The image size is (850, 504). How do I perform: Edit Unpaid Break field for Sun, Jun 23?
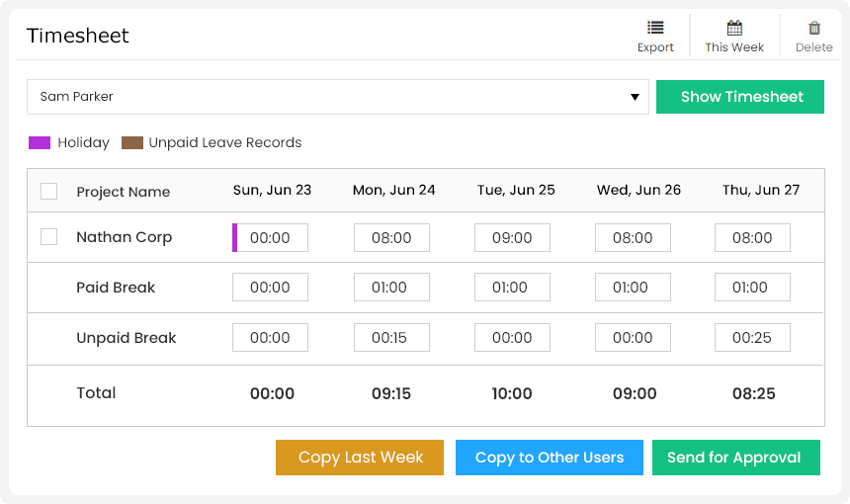pyautogui.click(x=270, y=338)
